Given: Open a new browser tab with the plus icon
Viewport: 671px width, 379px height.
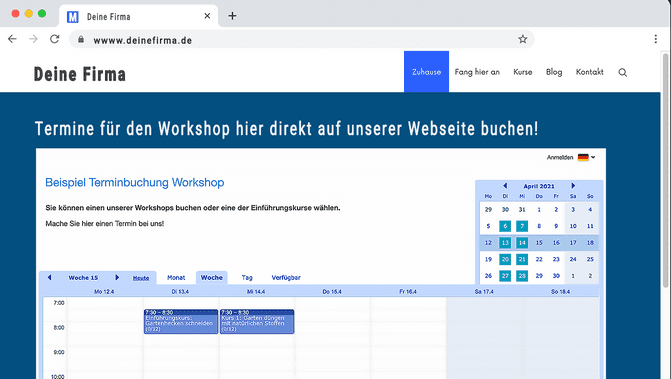Looking at the screenshot, I should [x=232, y=16].
